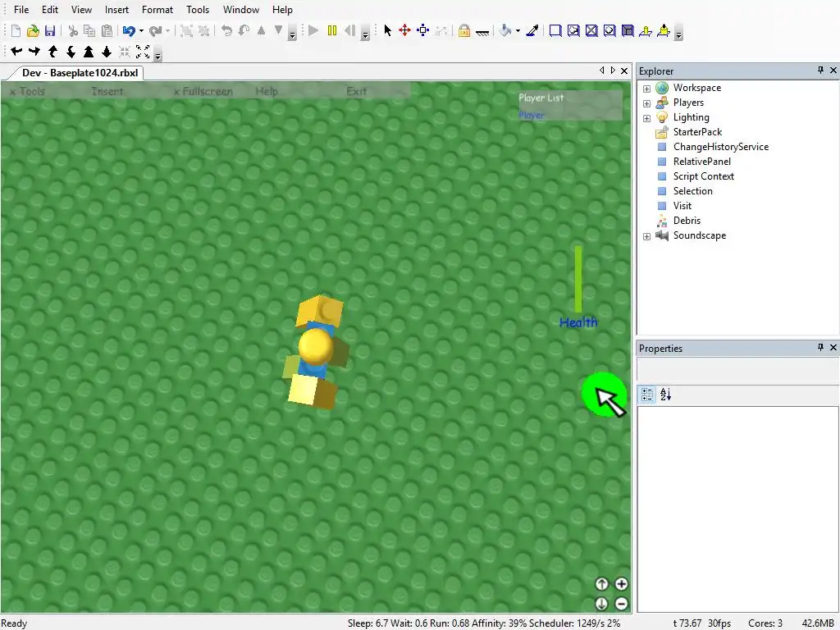Screen dimensions: 840x630
Task: Open the File menu
Action: coord(21,10)
